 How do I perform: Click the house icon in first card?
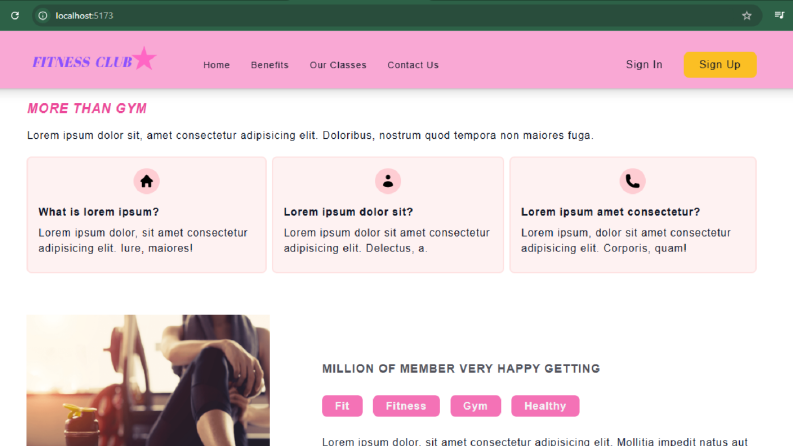147,181
